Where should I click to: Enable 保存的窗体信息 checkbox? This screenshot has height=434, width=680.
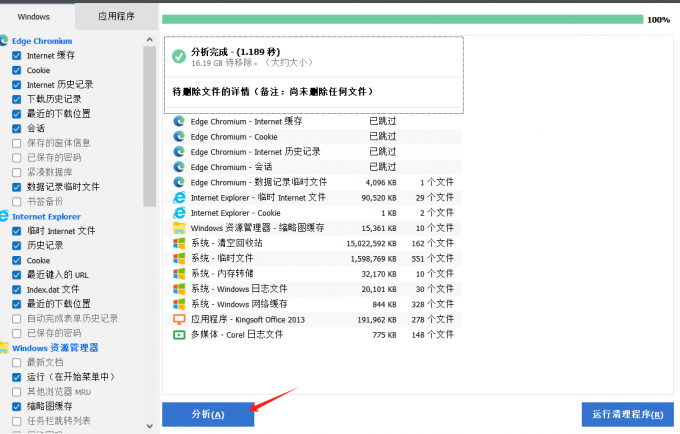(x=16, y=143)
